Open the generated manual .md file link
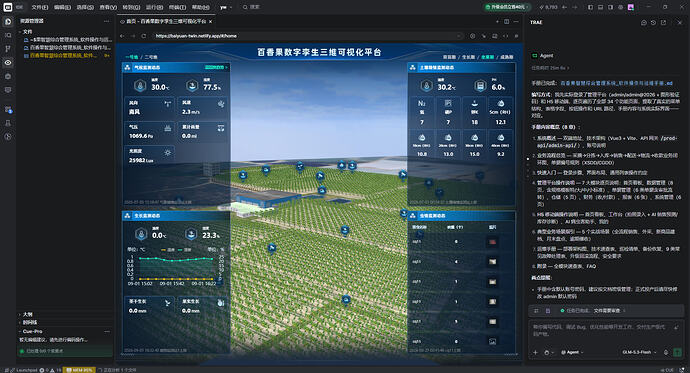Viewport: 690px width, 373px height. click(616, 83)
